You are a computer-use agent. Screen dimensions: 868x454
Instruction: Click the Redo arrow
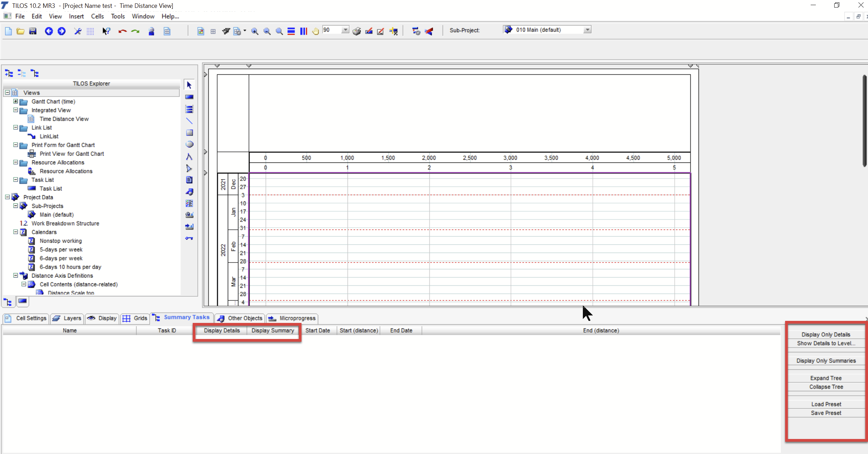pyautogui.click(x=135, y=31)
